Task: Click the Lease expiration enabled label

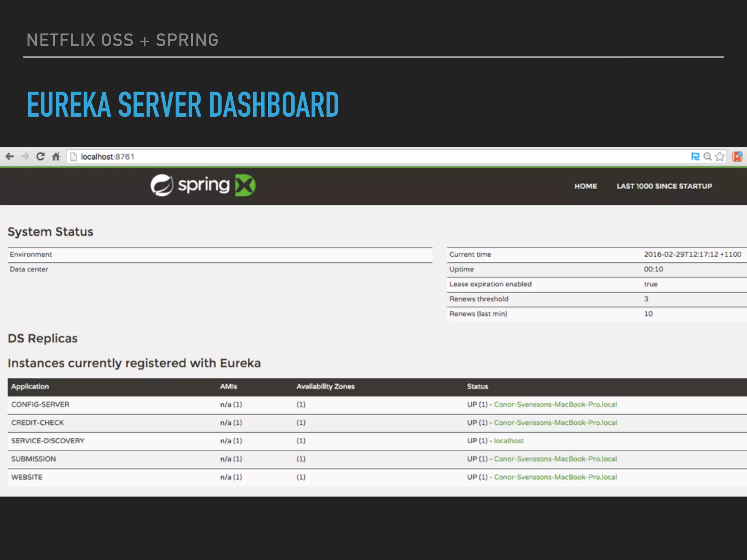Action: click(491, 284)
